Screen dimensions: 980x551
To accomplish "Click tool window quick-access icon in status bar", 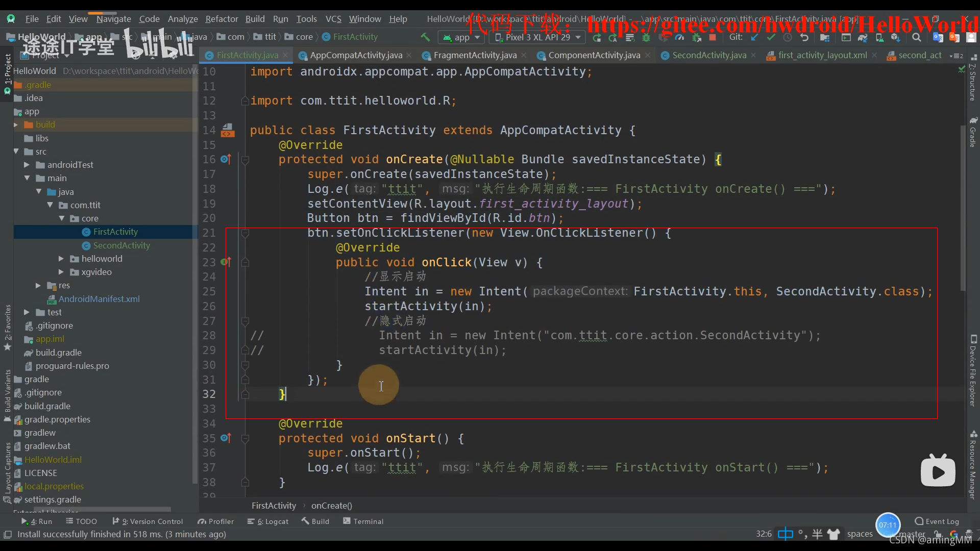I will [x=8, y=535].
